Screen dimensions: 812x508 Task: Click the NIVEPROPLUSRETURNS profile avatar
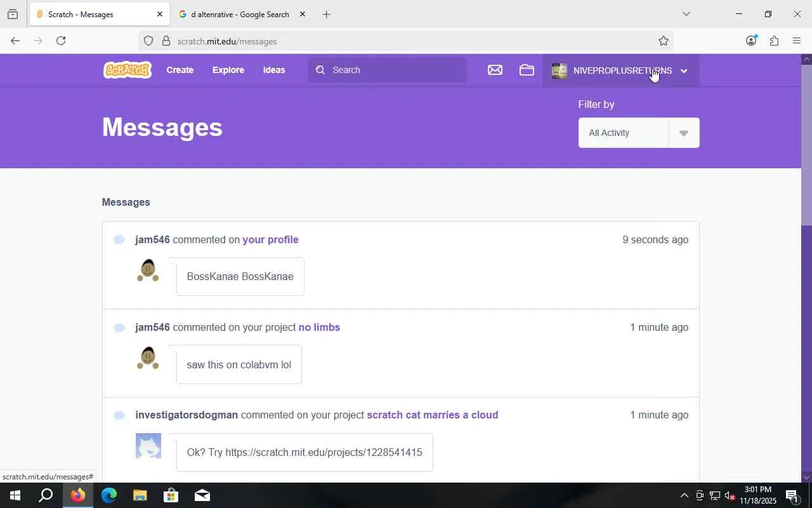[x=559, y=70]
